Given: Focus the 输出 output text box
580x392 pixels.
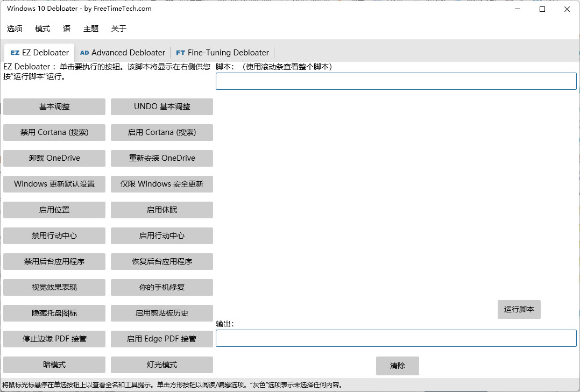Looking at the screenshot, I should click(x=396, y=338).
